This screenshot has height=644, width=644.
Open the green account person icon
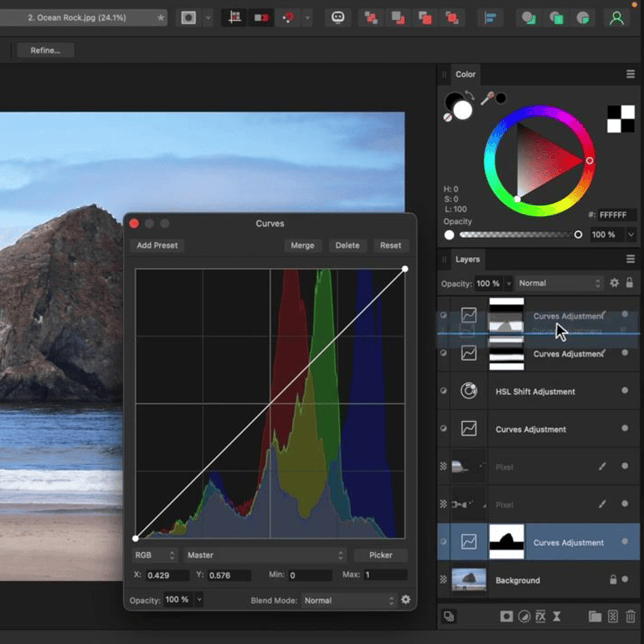pos(617,18)
